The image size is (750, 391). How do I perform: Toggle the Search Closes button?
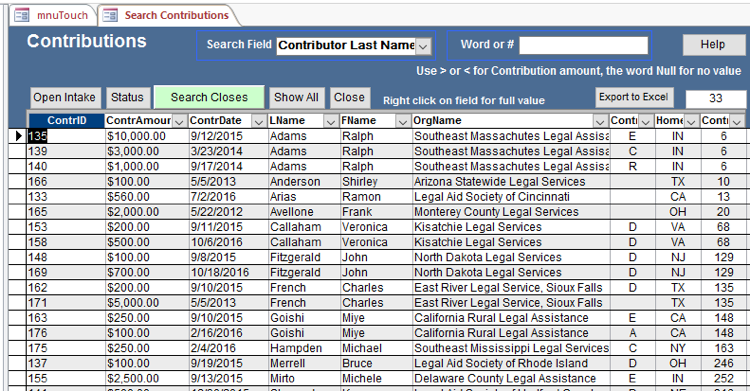(209, 98)
